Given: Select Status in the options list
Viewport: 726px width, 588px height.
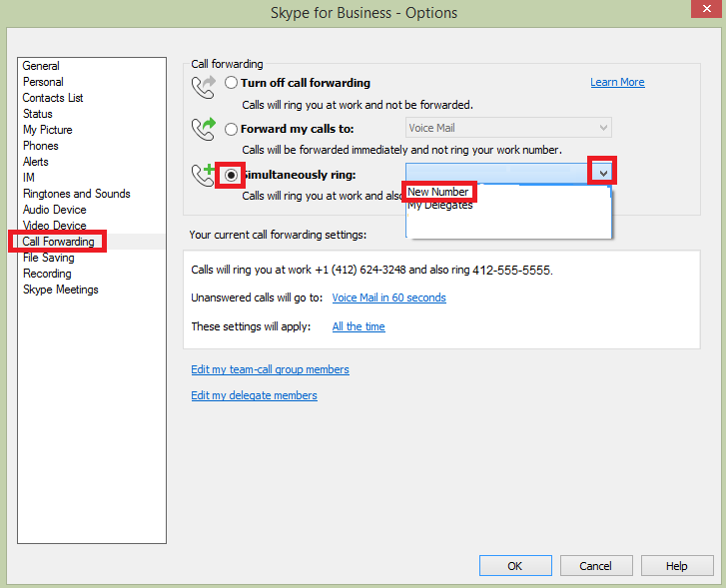Looking at the screenshot, I should [38, 114].
